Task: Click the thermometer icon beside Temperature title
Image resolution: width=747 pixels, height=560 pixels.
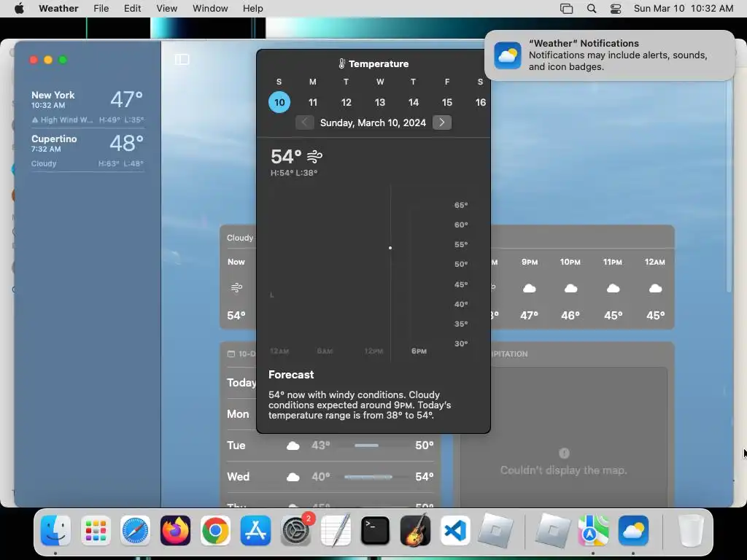Action: (x=341, y=64)
